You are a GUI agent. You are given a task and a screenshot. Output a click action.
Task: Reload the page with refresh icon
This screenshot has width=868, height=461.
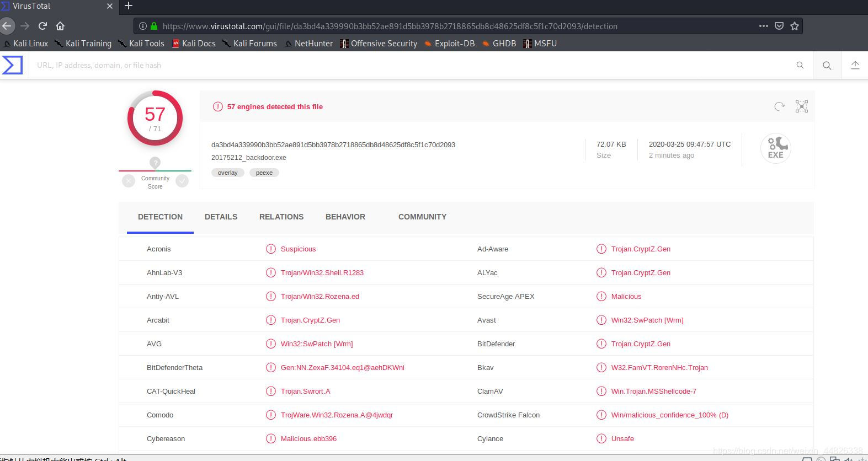pos(42,26)
